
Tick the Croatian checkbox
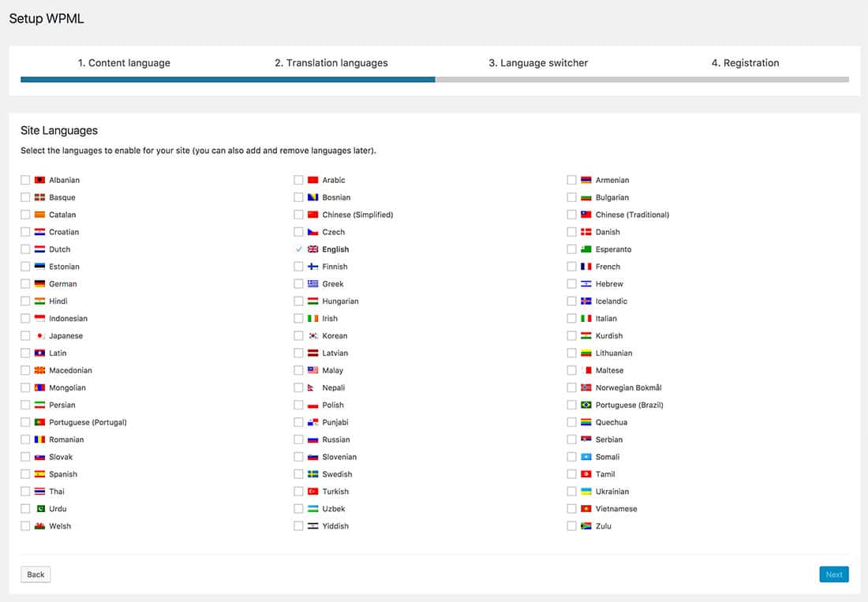[25, 232]
